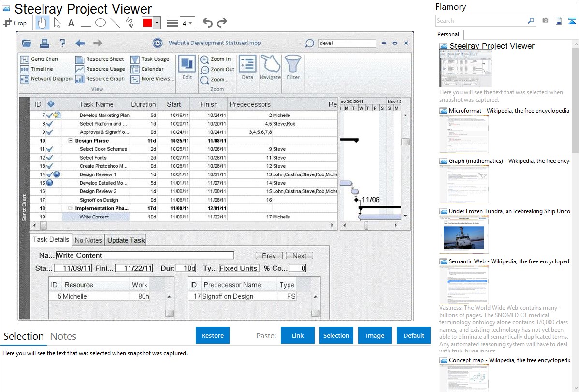Open the Timeline view
The height and width of the screenshot is (392, 579).
coord(37,69)
